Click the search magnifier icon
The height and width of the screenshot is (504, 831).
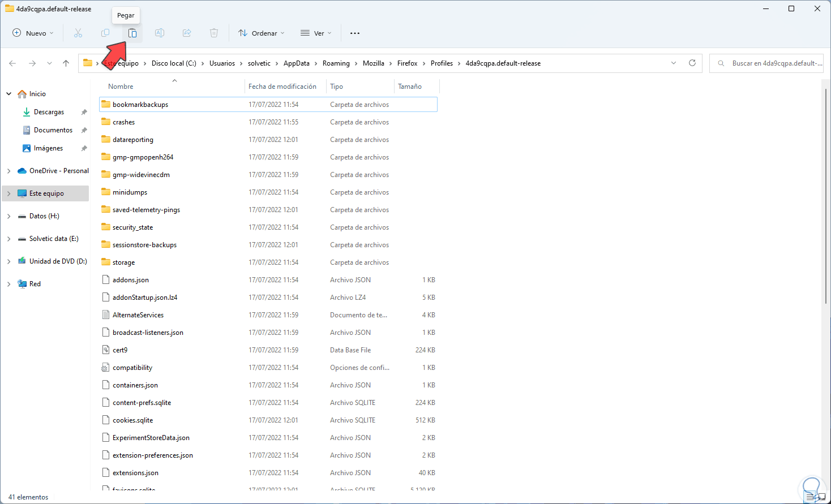[x=721, y=63]
